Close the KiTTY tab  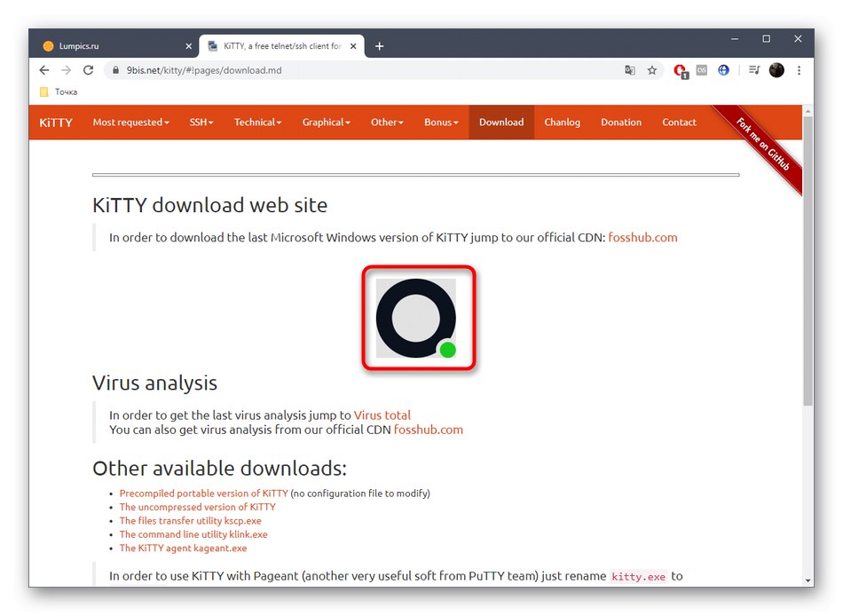coord(353,46)
